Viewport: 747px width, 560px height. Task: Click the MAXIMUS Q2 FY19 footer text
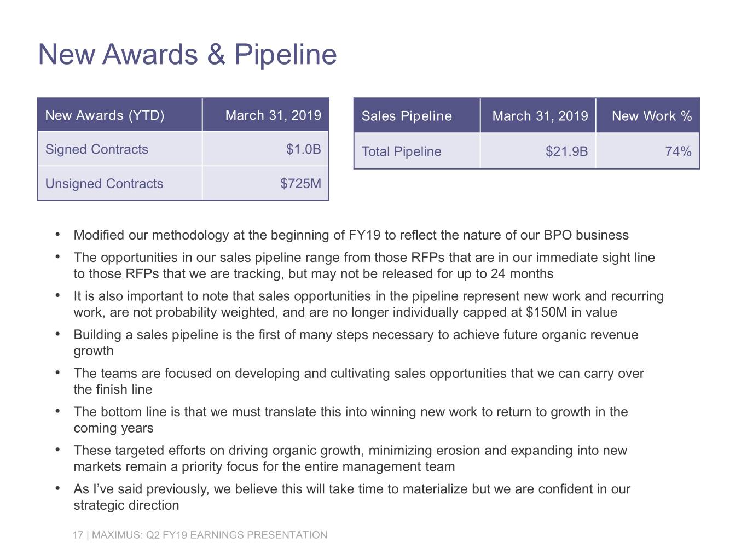pos(200,535)
